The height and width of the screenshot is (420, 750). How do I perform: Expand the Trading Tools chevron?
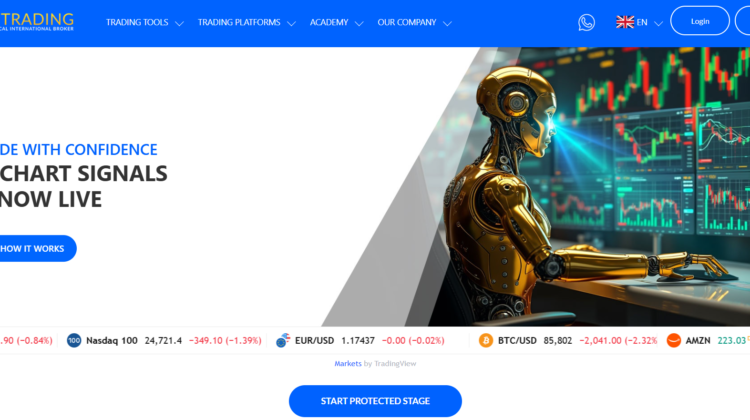[179, 23]
